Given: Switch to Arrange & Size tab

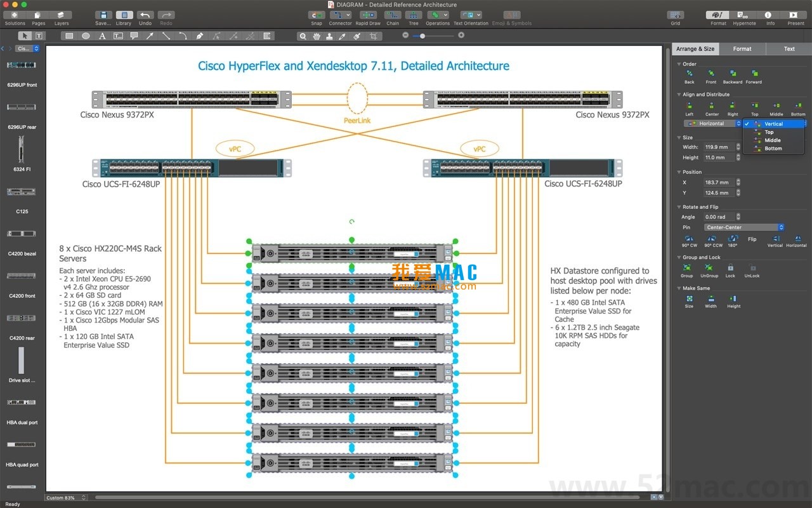Looking at the screenshot, I should pos(695,49).
